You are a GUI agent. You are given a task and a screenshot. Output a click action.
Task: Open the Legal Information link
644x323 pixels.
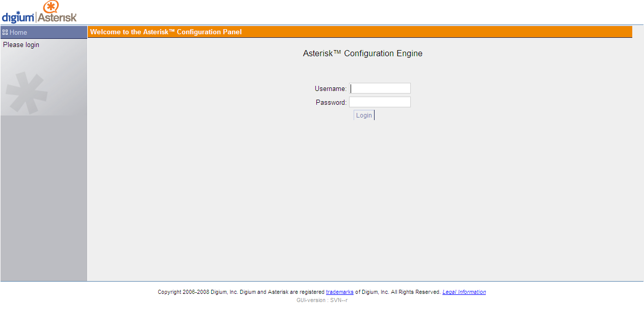[464, 292]
